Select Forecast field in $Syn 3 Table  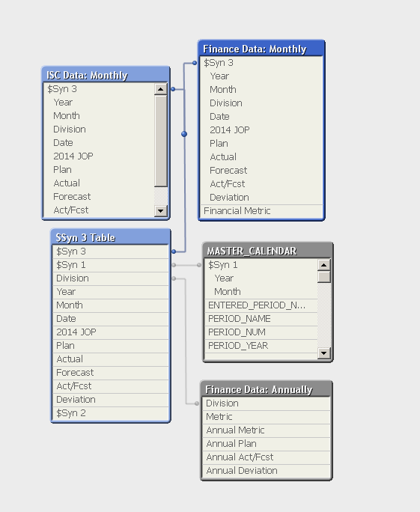(x=111, y=373)
